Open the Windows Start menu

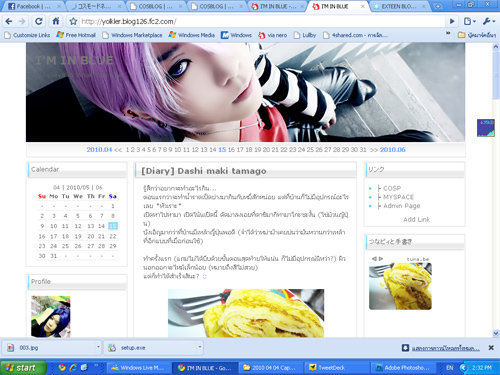pyautogui.click(x=23, y=368)
